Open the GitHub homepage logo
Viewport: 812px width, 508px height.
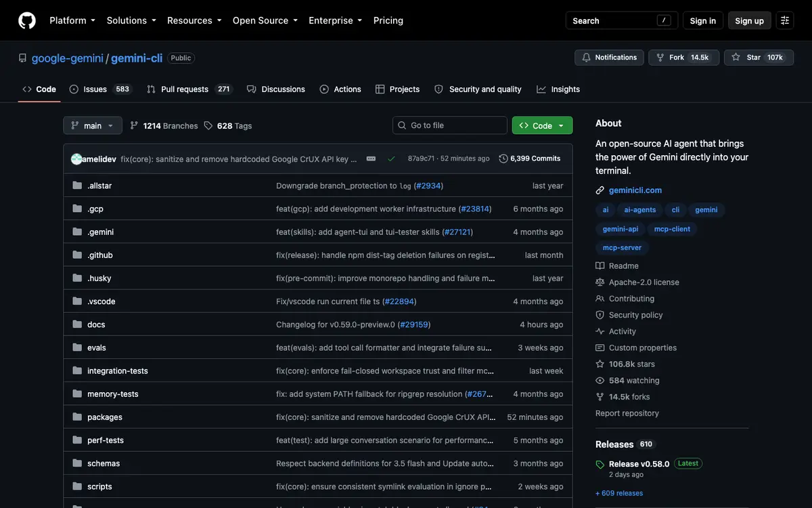(27, 20)
